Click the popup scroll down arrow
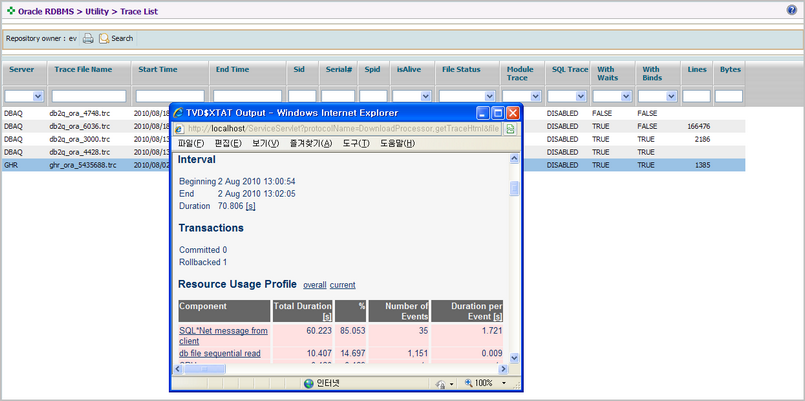Screen dimensions: 805x401 [x=514, y=358]
